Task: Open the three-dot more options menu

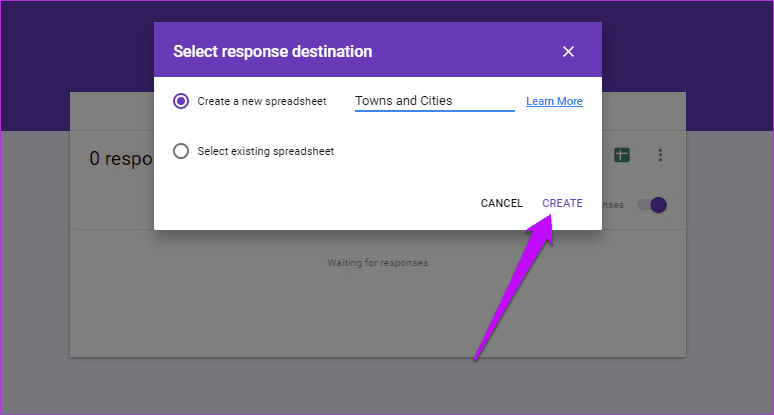Action: (660, 155)
